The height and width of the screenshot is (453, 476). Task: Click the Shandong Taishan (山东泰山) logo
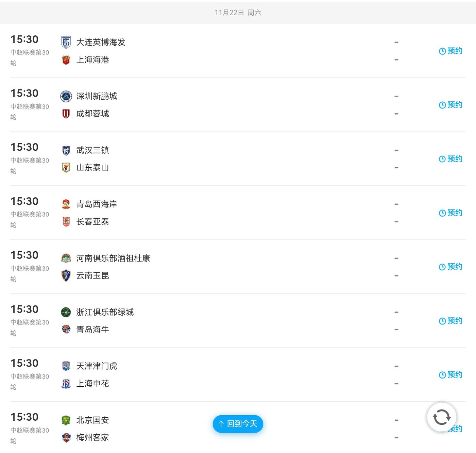pos(66,168)
